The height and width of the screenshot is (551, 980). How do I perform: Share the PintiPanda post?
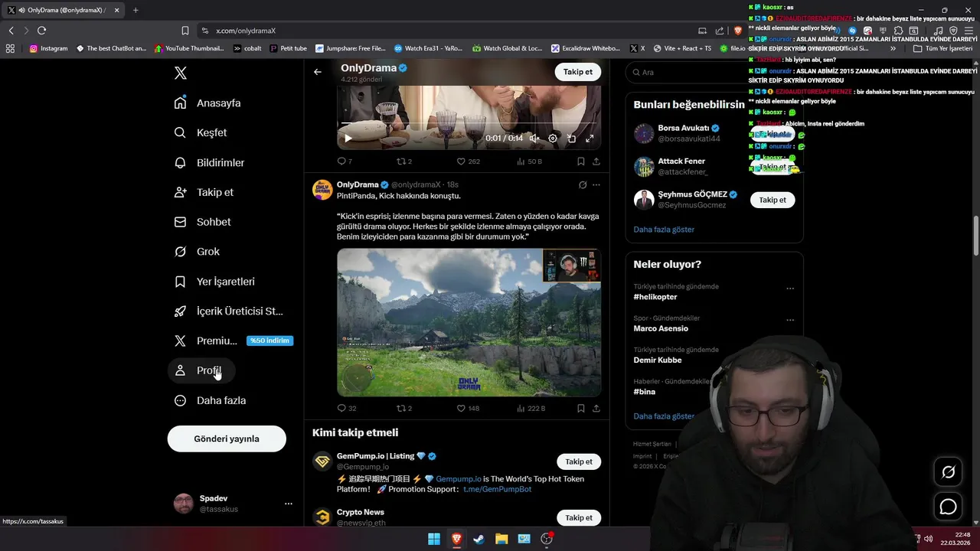(x=596, y=409)
